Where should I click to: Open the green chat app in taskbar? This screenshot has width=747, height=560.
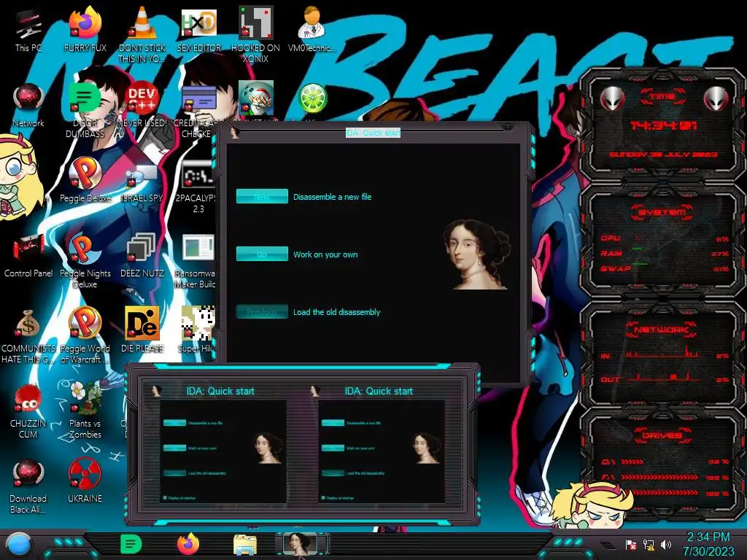click(131, 544)
